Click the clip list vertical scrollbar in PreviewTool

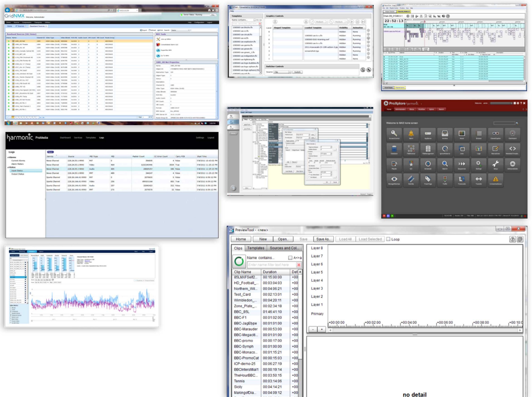[300, 334]
